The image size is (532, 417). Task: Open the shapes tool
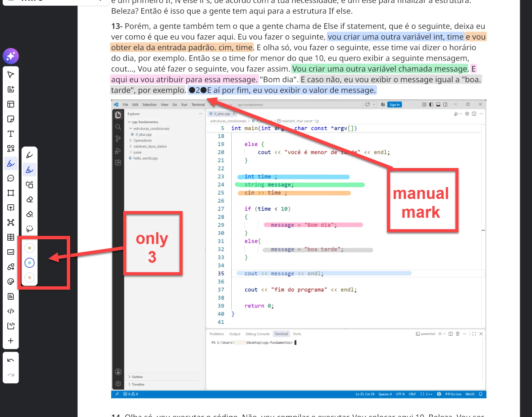pos(11,149)
